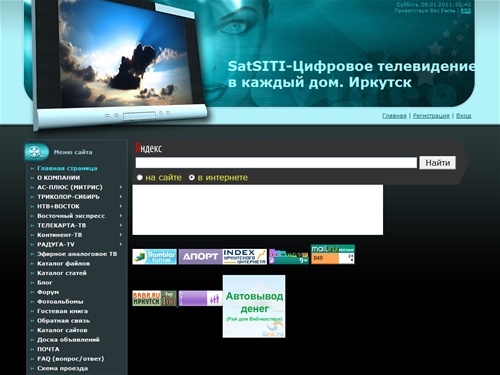Open the ПОЧТА menu item
The image size is (500, 375).
click(48, 349)
